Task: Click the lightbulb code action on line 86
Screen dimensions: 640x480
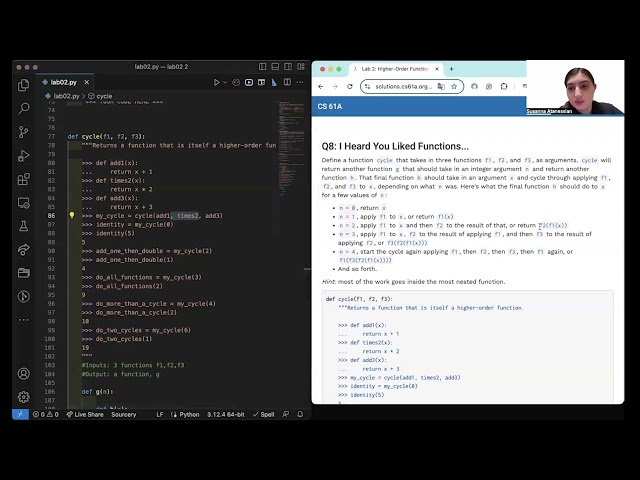Action: (72, 215)
